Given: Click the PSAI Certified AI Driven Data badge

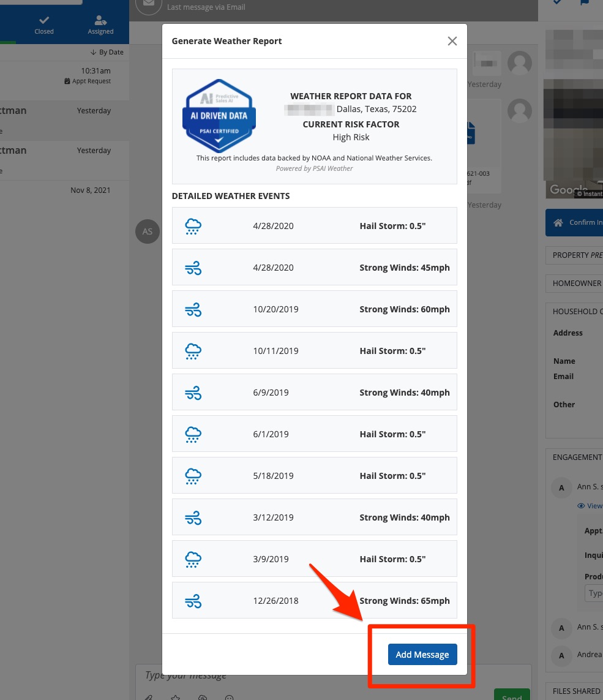Looking at the screenshot, I should (x=219, y=116).
